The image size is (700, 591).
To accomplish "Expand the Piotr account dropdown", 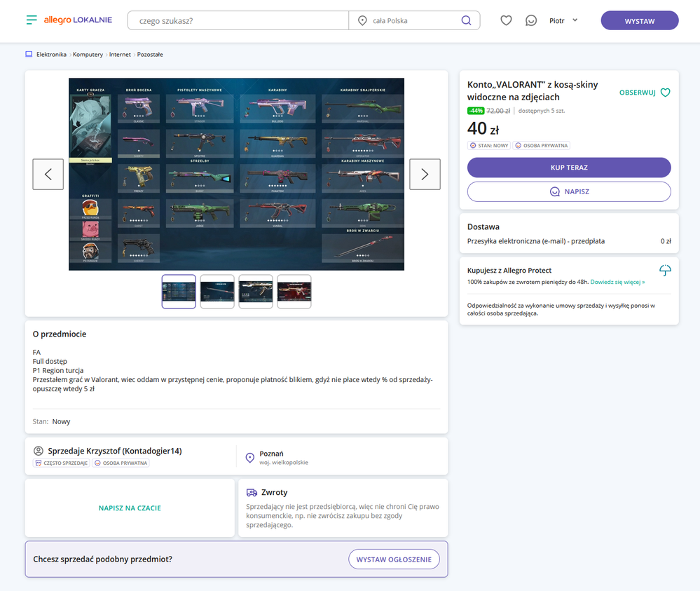I will point(563,20).
